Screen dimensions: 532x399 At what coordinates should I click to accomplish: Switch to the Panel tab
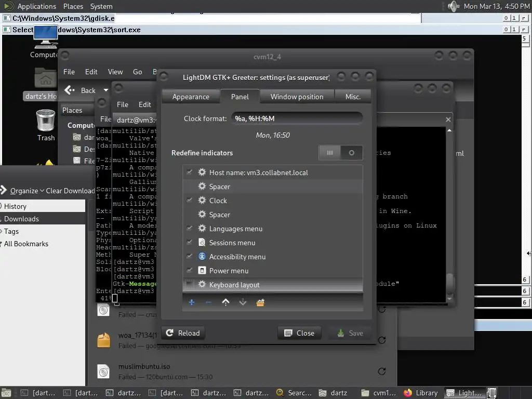pyautogui.click(x=240, y=97)
